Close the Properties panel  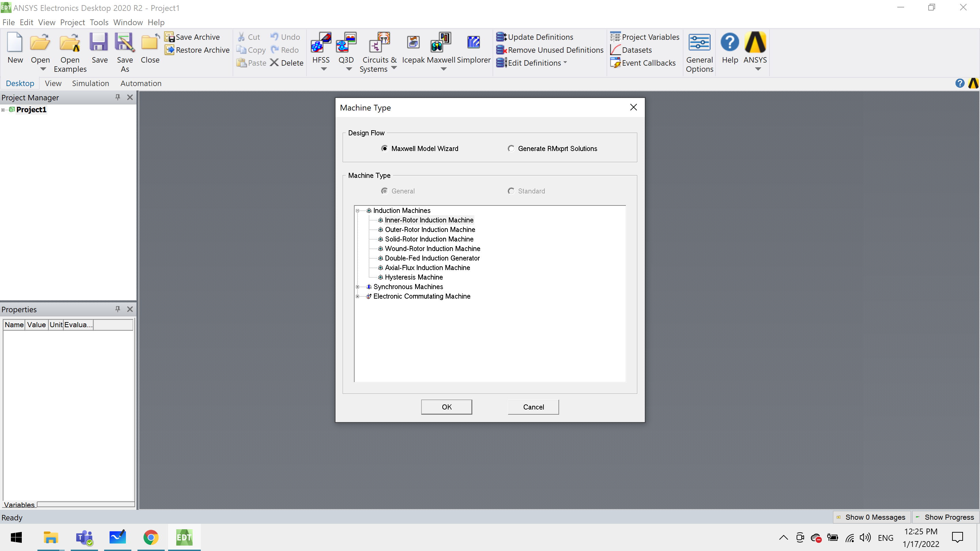click(130, 309)
